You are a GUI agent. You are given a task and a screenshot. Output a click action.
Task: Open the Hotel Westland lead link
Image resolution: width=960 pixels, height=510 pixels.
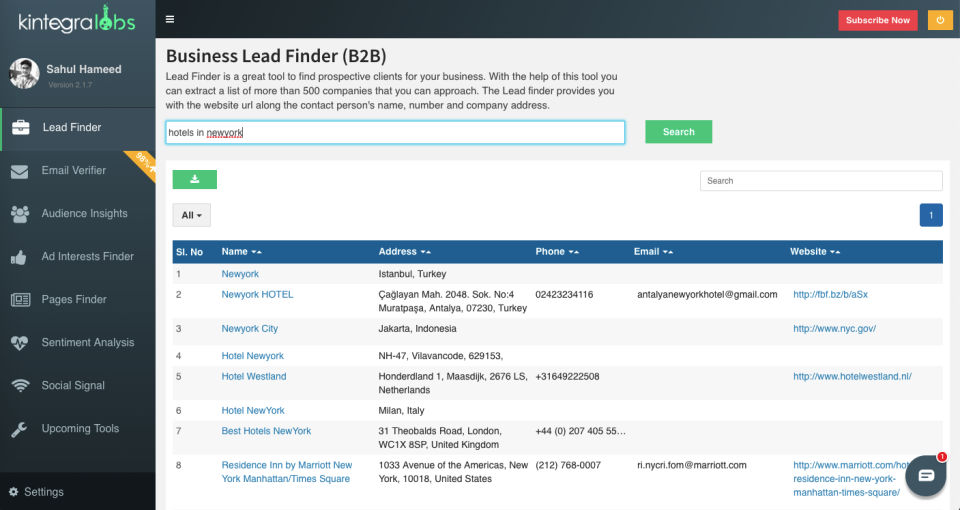254,377
